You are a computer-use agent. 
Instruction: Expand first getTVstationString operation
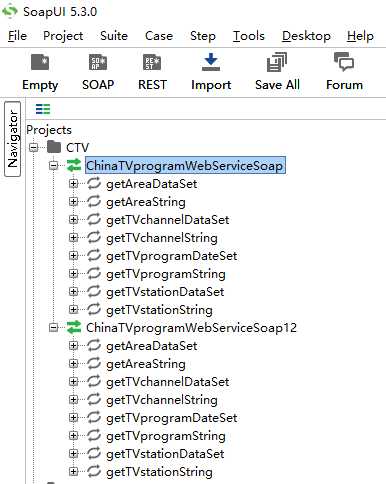point(73,309)
